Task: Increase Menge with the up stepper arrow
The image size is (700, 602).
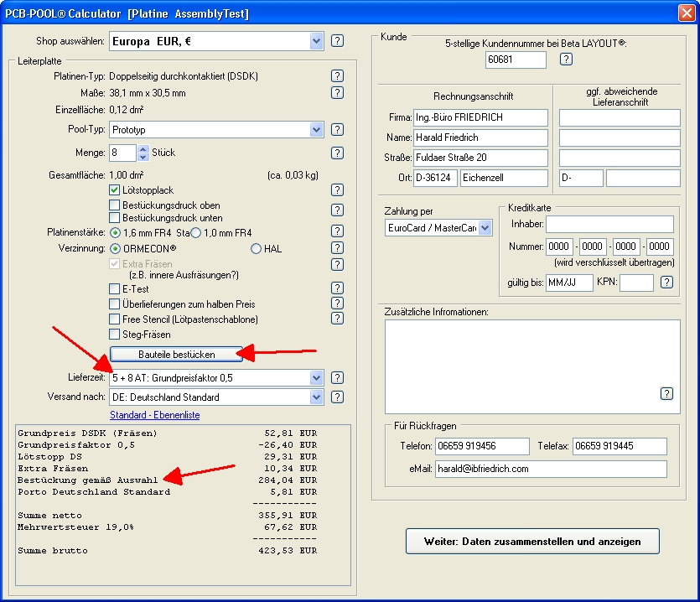Action: click(x=143, y=148)
